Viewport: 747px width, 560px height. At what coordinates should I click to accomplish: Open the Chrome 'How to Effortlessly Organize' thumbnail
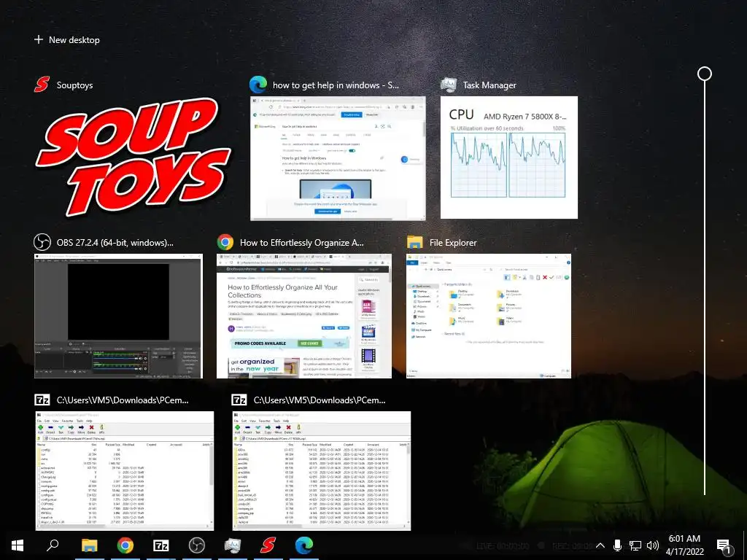pos(304,316)
